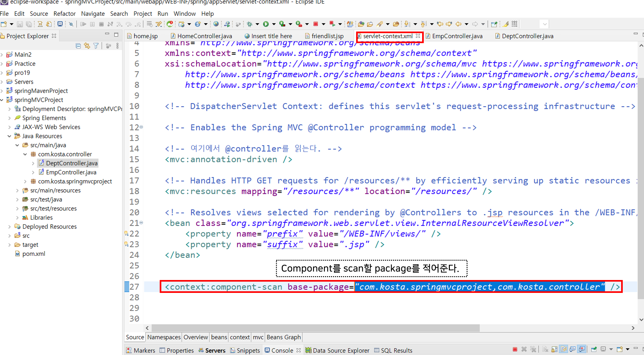Open the Namespaces tab below the editor
Screen dimensions: 644x355
pyautogui.click(x=164, y=337)
